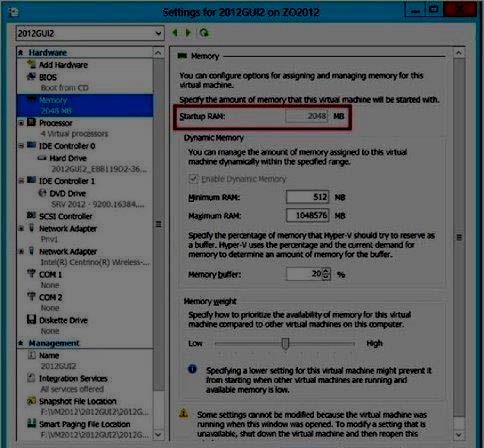Select Add Hardware in the hardware list
Viewport: 484px width, 448px height.
point(63,65)
